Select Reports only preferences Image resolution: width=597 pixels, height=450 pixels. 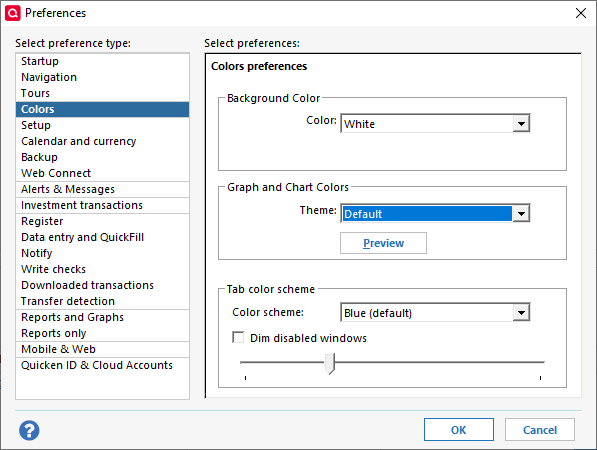[102, 333]
